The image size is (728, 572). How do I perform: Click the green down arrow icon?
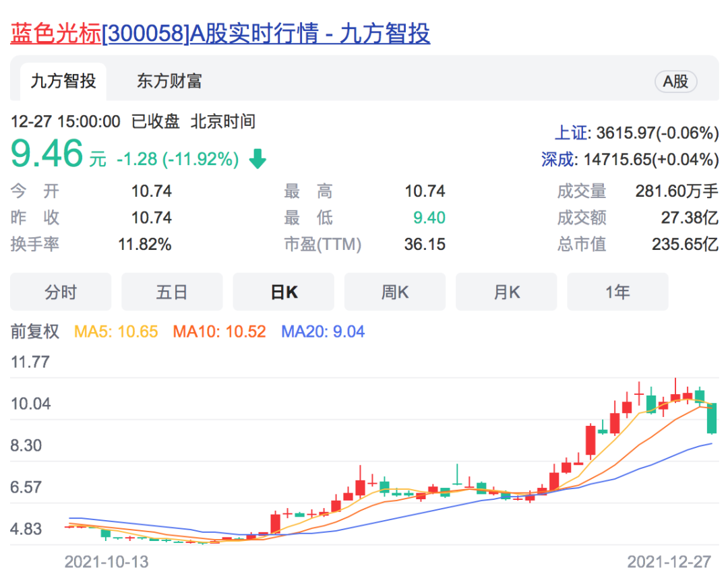click(257, 160)
